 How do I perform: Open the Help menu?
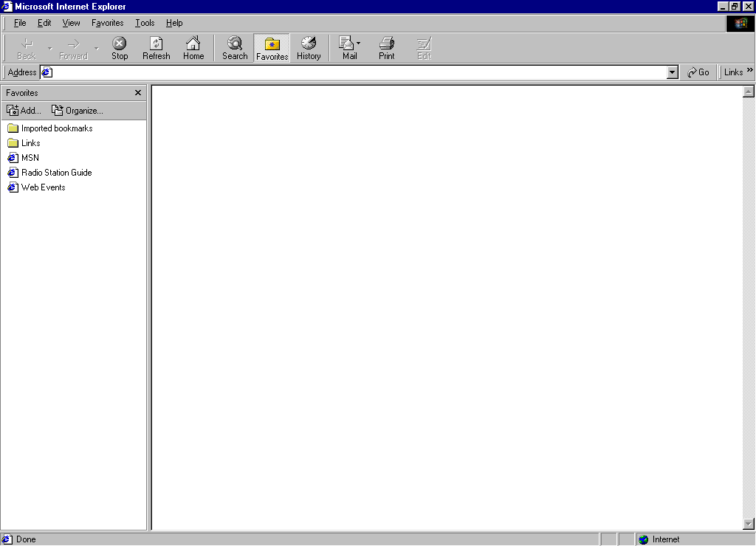coord(174,23)
